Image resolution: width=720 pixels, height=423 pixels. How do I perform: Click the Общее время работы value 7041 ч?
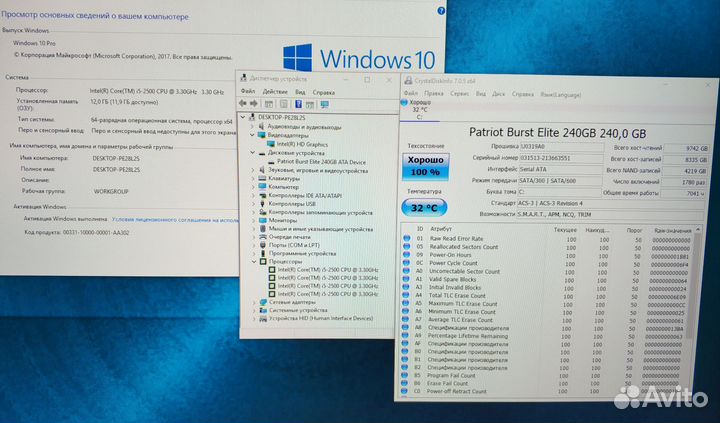[685, 193]
